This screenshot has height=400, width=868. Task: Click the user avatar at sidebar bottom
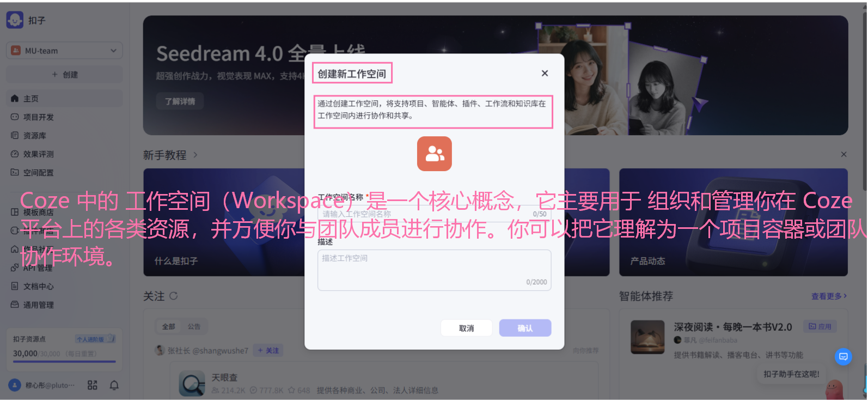coord(15,385)
